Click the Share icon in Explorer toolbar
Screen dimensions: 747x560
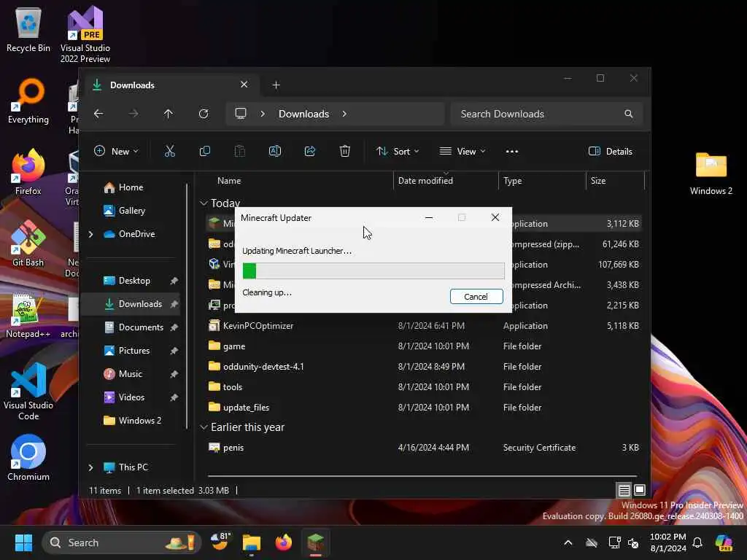pos(309,152)
